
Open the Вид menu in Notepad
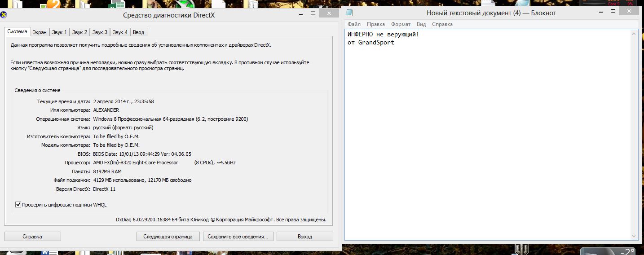pos(421,24)
